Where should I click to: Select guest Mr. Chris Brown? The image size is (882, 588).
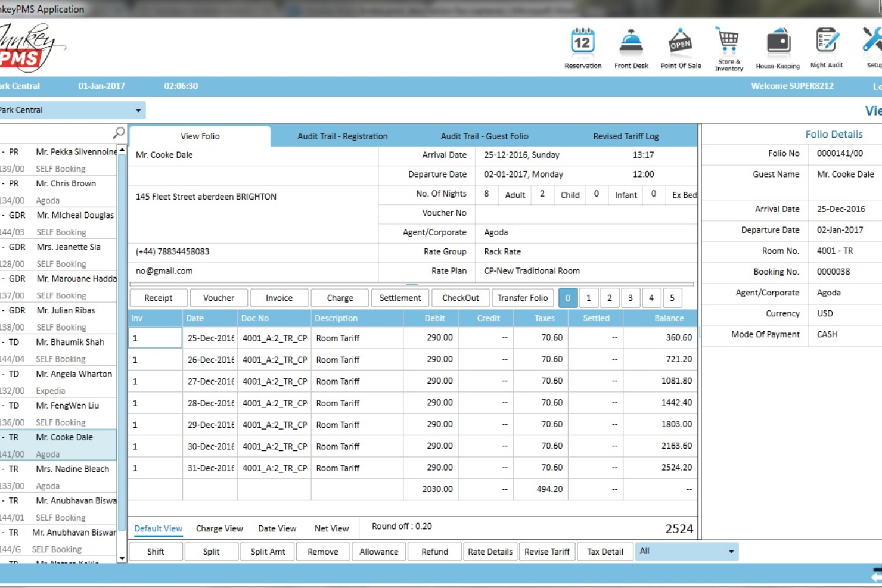58,191
